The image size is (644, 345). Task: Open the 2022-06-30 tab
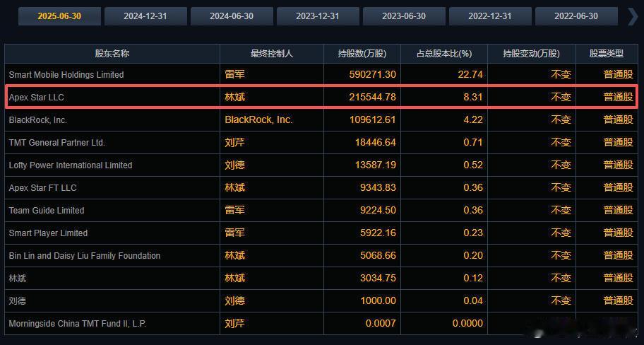(576, 16)
